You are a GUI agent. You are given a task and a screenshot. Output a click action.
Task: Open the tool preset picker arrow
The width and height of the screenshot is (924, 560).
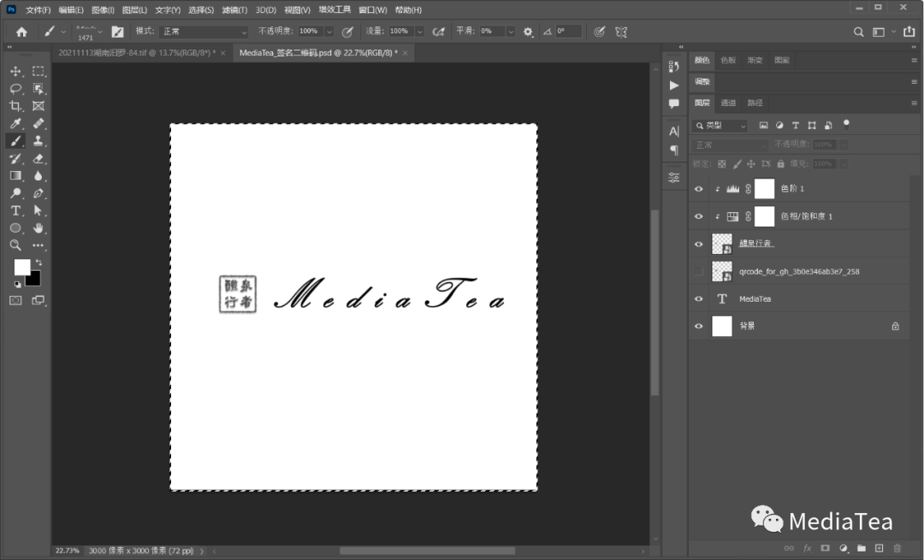(x=63, y=32)
